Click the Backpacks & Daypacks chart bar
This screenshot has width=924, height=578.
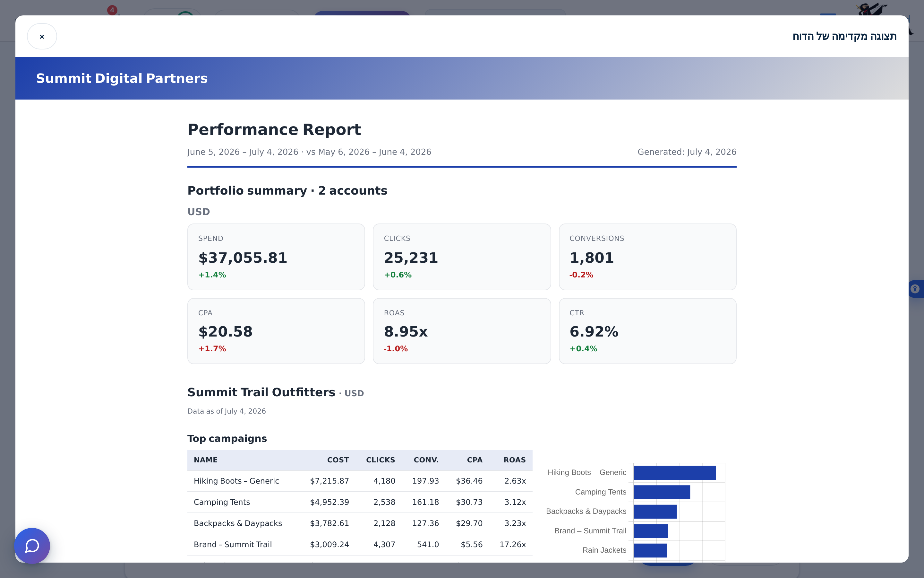(655, 512)
